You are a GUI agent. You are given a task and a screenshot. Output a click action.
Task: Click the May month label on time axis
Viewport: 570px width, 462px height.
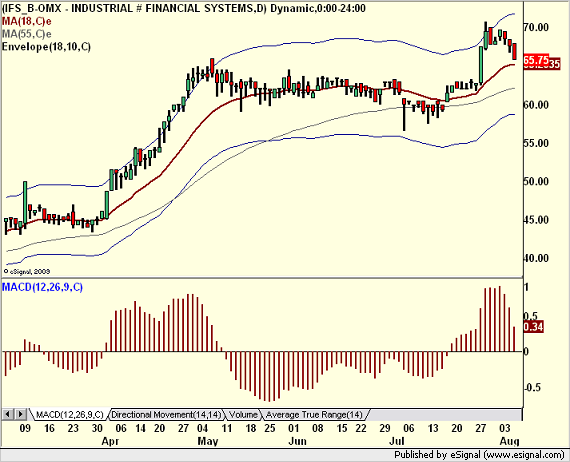(x=208, y=441)
